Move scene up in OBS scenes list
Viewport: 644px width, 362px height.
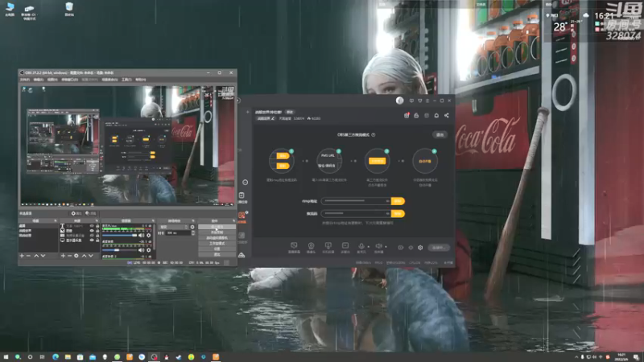(x=36, y=256)
